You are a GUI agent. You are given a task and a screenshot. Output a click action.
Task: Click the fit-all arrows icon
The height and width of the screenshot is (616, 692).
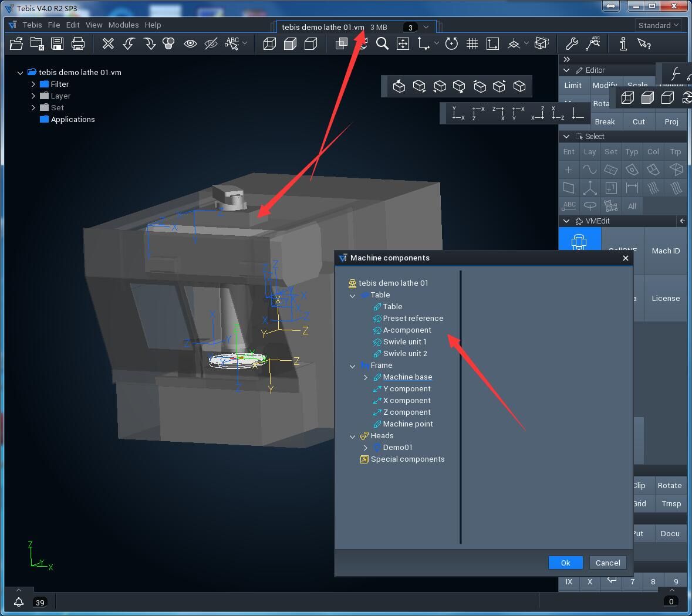403,43
